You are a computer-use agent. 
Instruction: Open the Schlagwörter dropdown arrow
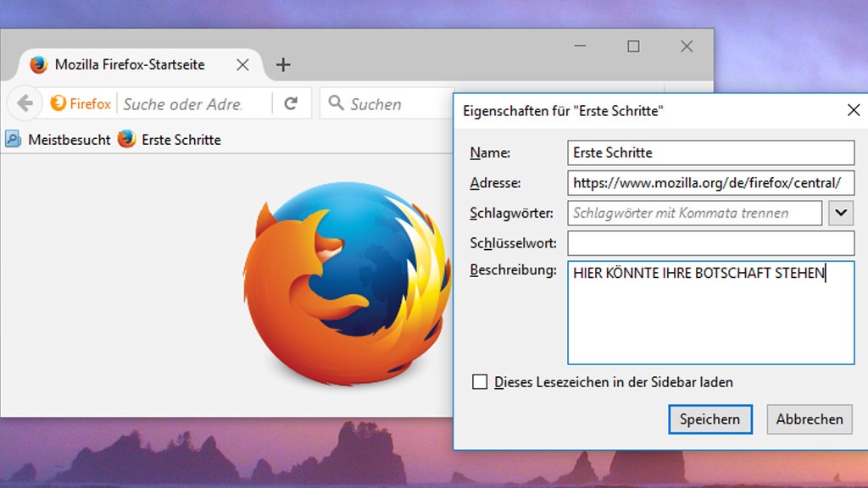click(x=840, y=213)
